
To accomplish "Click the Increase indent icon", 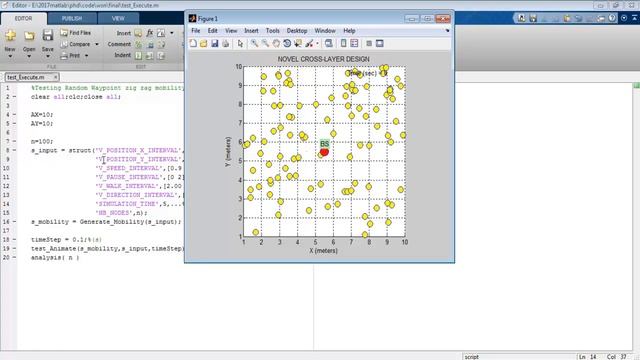I will coord(150,56).
